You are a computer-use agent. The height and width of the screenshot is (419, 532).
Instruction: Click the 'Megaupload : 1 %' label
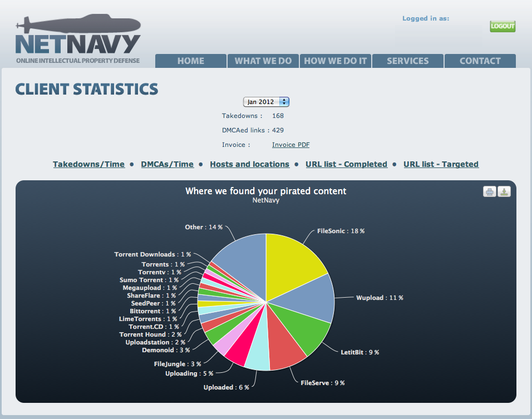pos(150,288)
